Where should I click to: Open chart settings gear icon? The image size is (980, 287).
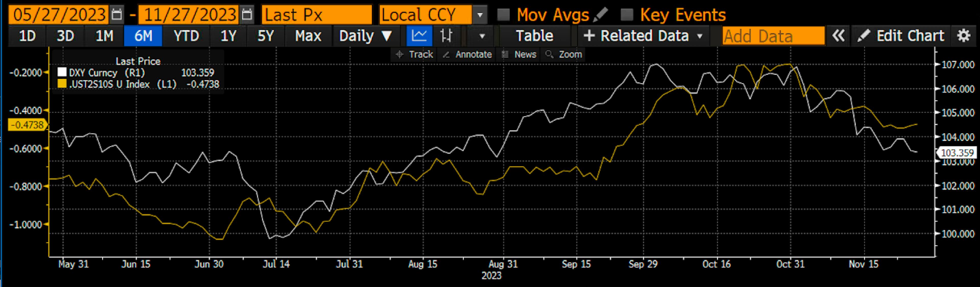(x=963, y=36)
